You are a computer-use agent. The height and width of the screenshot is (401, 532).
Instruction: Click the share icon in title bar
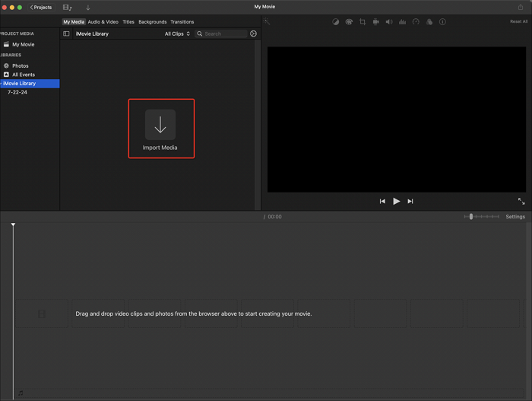pos(521,7)
